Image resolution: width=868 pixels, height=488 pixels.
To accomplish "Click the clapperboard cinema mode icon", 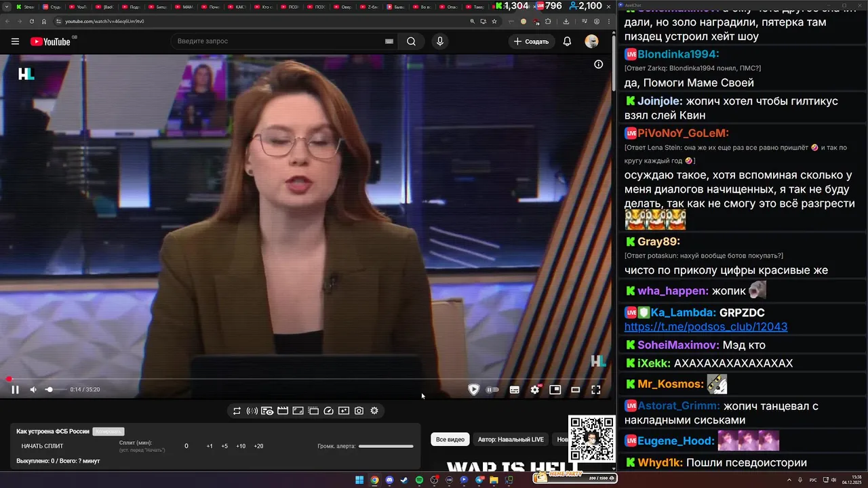I will tap(283, 411).
